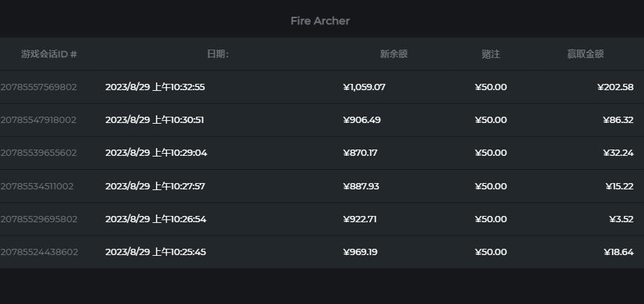
Task: Open game session 20785539655602
Action: (x=38, y=153)
